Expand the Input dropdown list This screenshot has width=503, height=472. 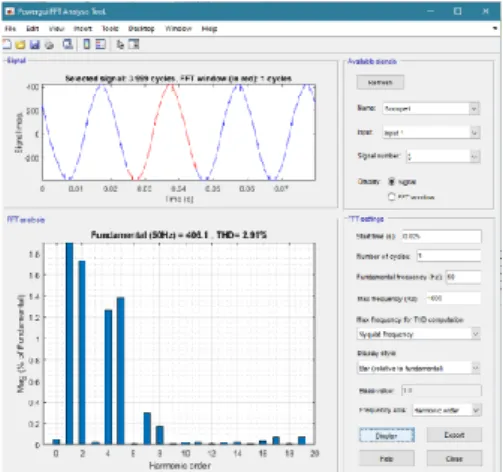click(x=475, y=133)
